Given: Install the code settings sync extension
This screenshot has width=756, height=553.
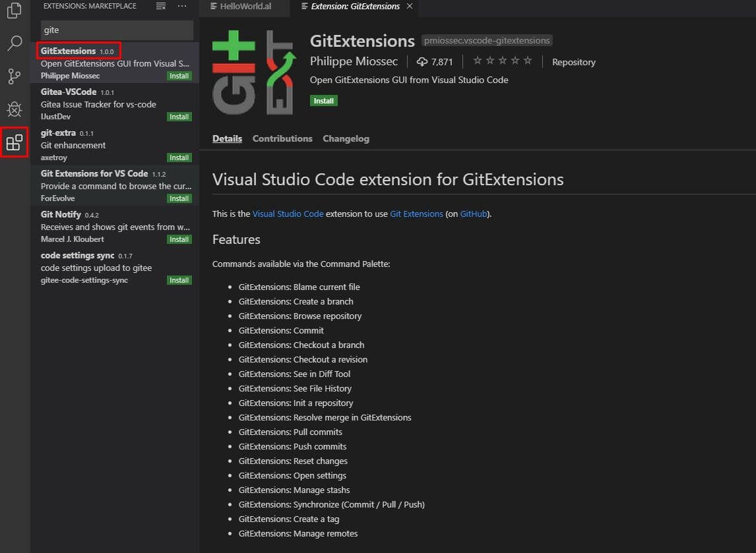Looking at the screenshot, I should [x=179, y=281].
